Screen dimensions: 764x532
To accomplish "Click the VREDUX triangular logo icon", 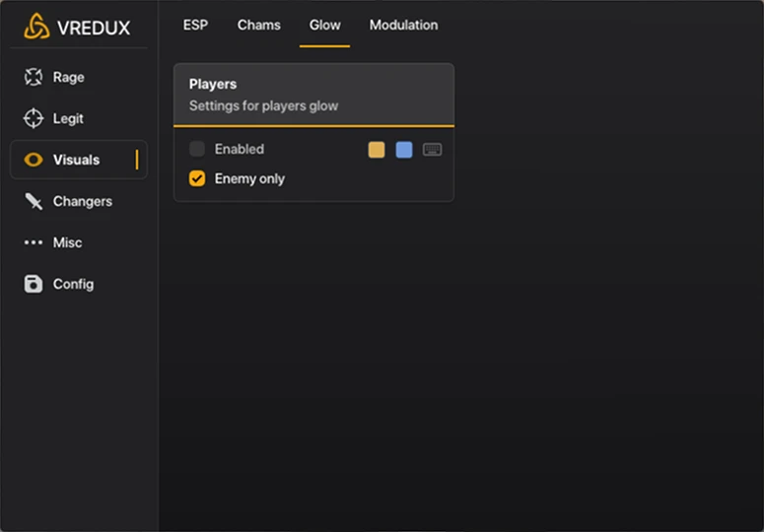I will click(x=35, y=27).
